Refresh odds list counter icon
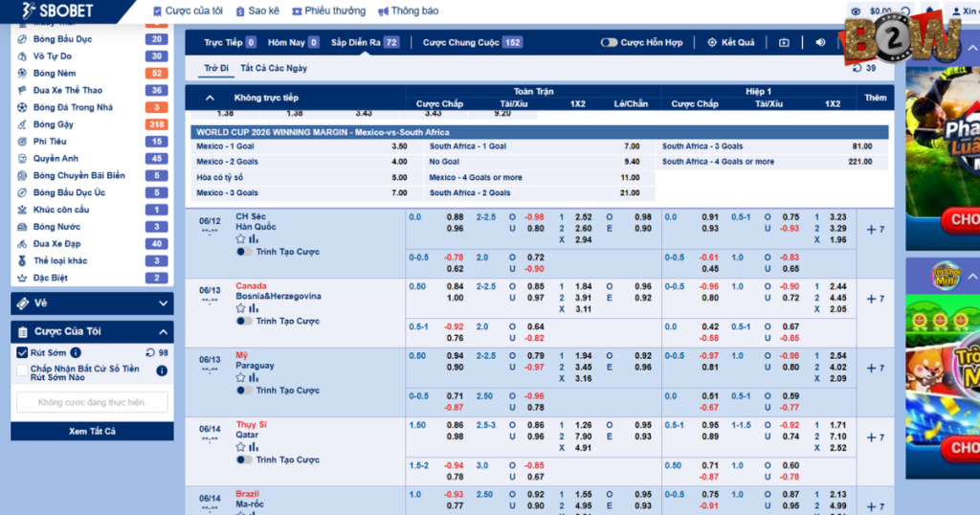 [x=857, y=68]
